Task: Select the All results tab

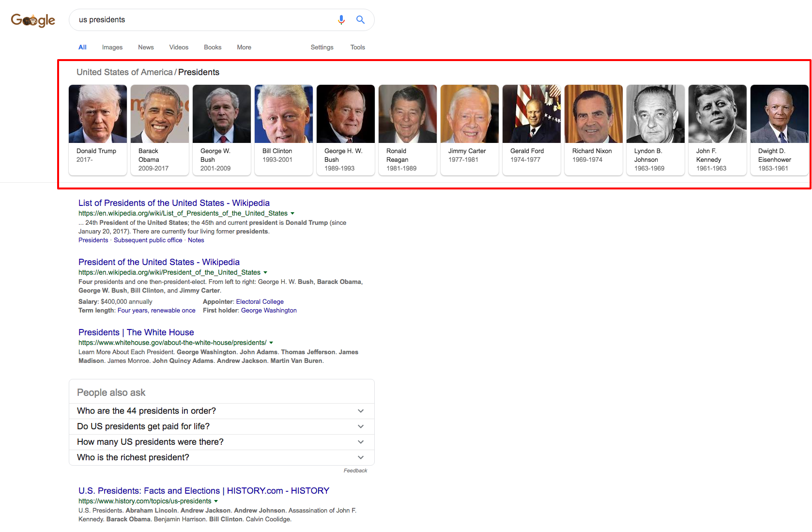Action: tap(82, 47)
